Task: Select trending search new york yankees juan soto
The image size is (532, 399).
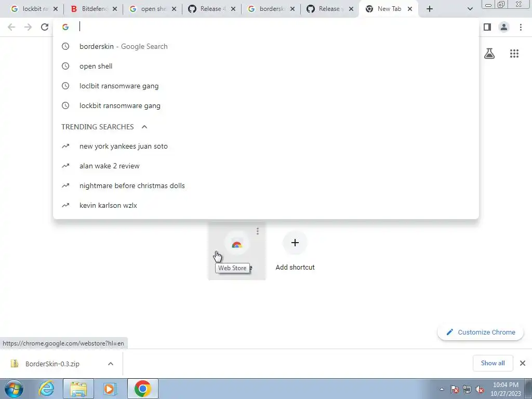Action: coord(266,146)
